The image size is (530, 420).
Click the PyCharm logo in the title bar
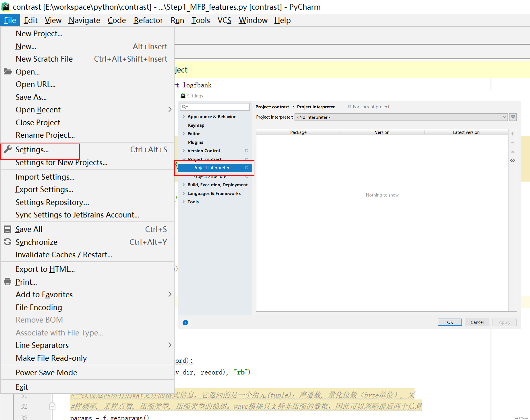point(6,7)
